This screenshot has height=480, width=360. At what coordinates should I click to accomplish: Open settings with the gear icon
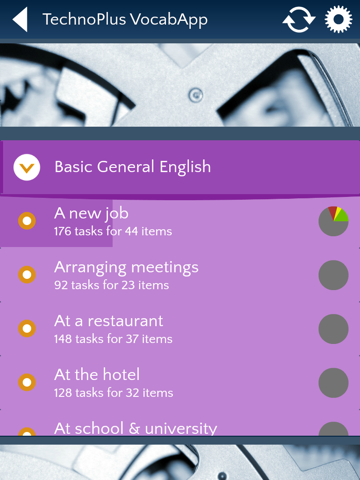338,19
